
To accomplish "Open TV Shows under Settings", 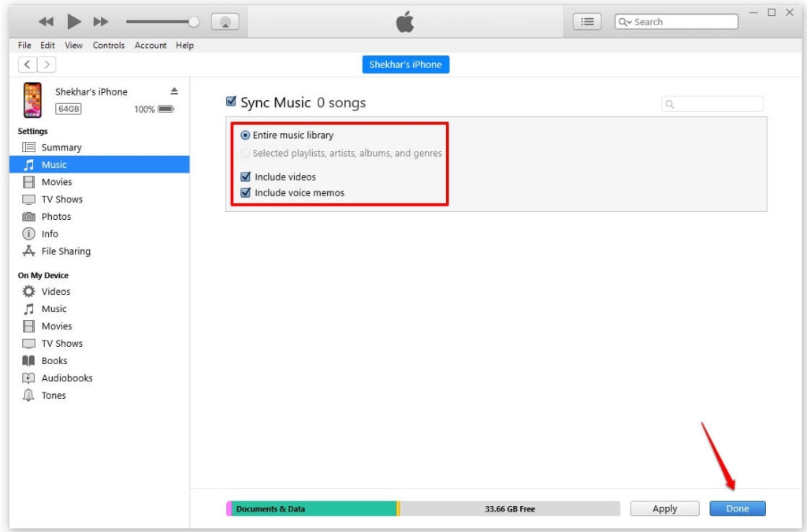I will (99, 199).
